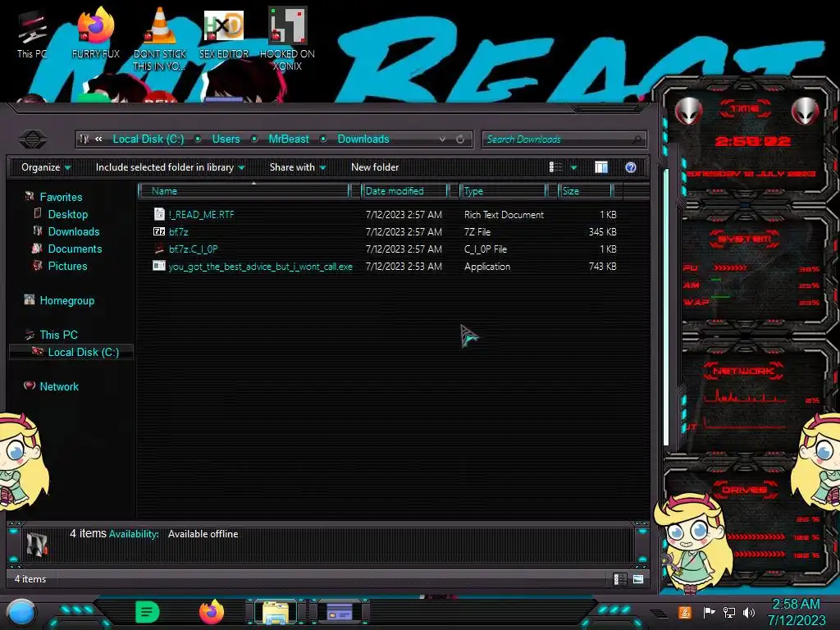Open the FURRY FUX Firefox desktop shortcut

[x=95, y=34]
